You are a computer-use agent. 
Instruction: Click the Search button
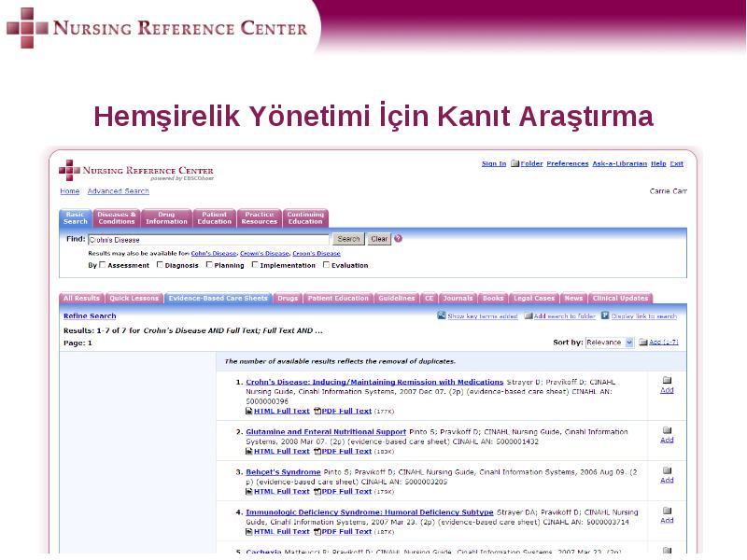tap(348, 239)
